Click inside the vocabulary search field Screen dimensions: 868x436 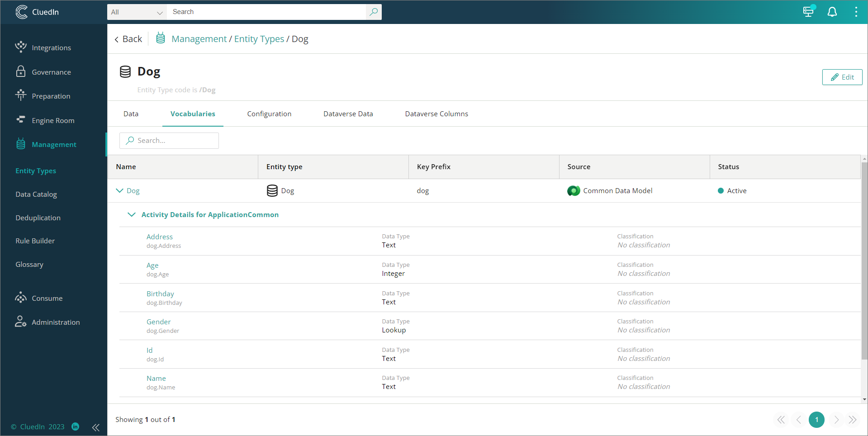point(172,140)
